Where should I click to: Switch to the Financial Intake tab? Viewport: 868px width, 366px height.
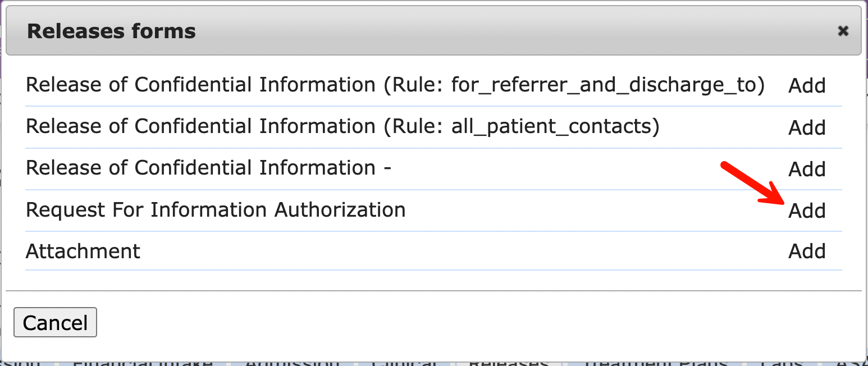tap(144, 363)
